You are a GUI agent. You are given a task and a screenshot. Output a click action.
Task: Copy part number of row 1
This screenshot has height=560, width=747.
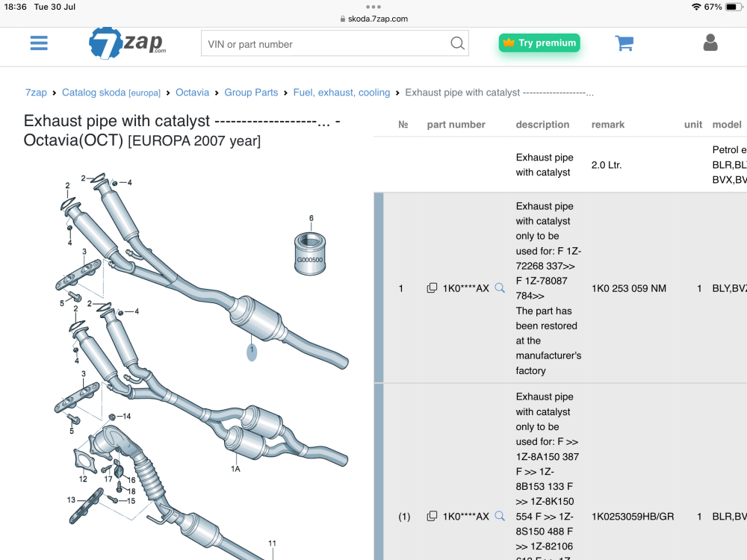click(432, 288)
